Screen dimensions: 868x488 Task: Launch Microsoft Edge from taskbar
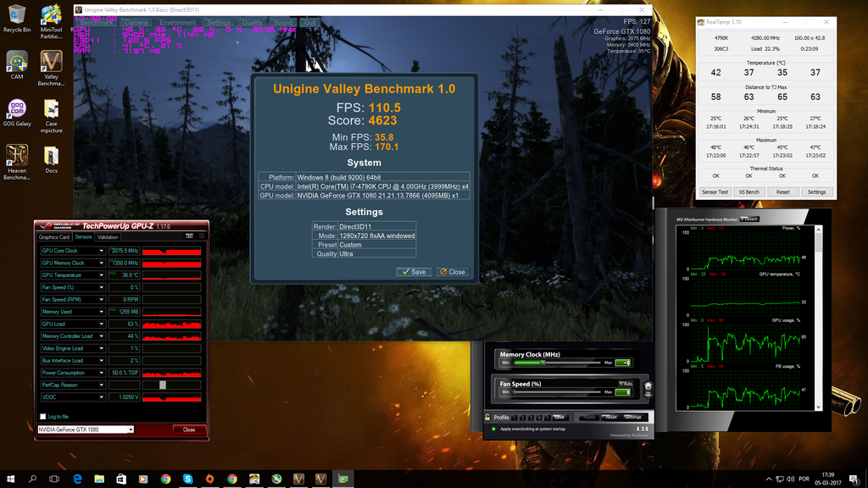77,479
